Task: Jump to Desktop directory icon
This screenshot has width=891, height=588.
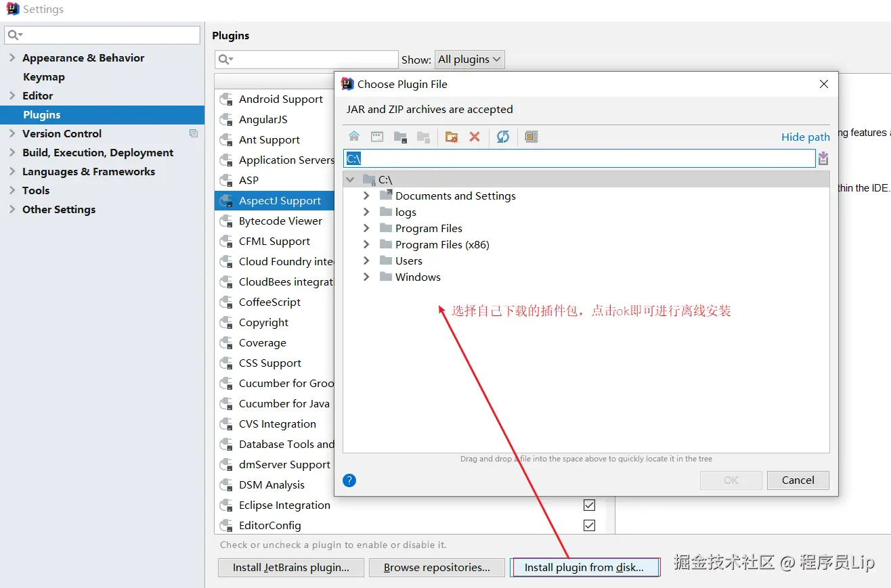Action: point(377,137)
